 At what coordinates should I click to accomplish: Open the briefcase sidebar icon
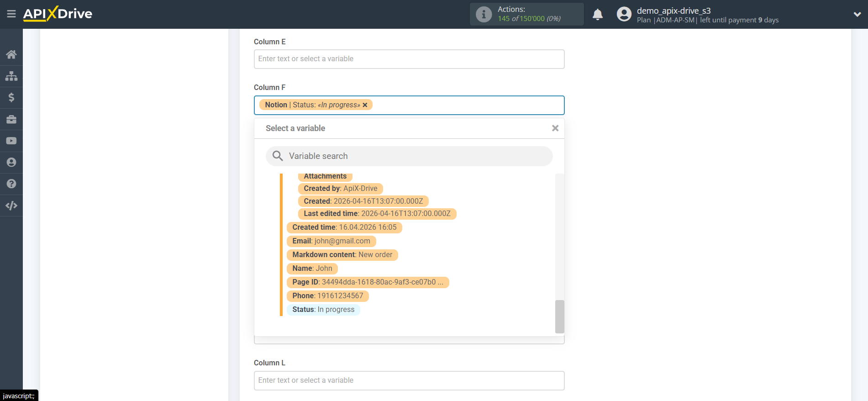click(x=11, y=119)
